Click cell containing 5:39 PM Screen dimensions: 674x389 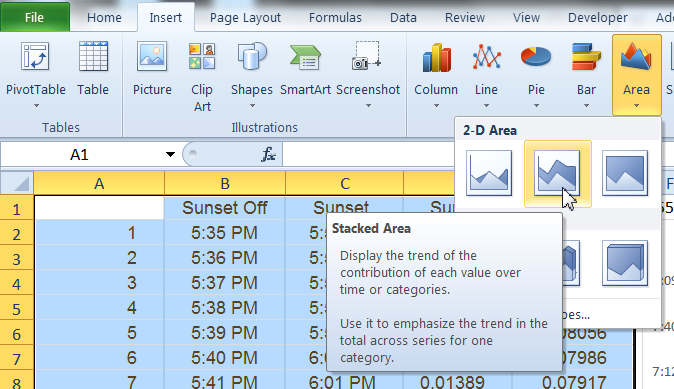point(225,333)
